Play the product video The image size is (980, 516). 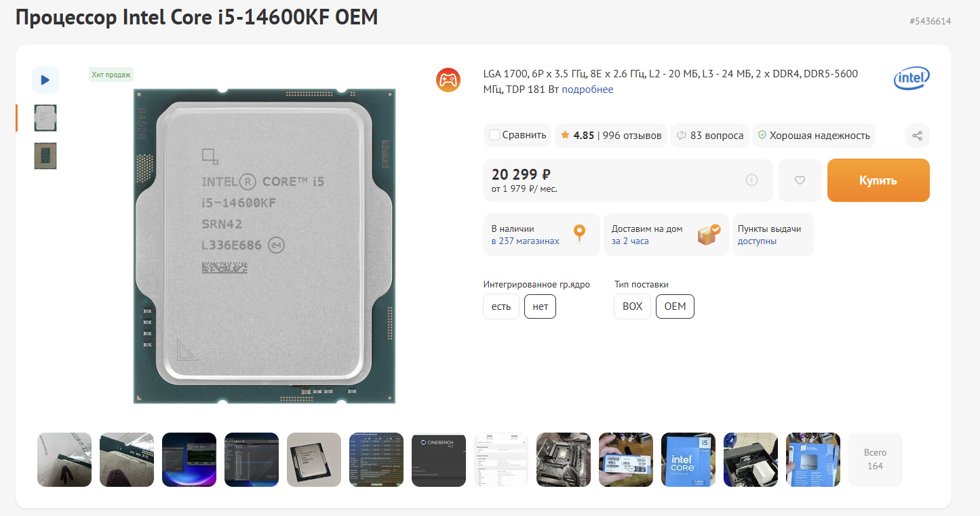click(45, 80)
